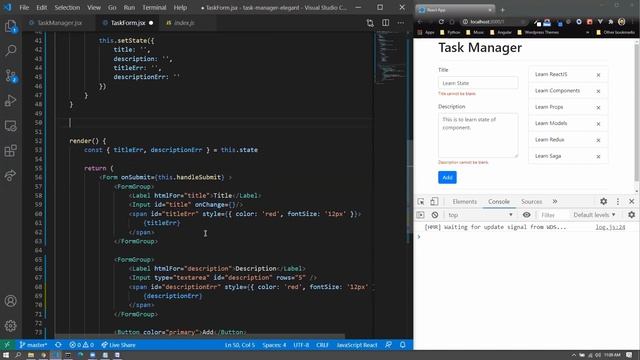This screenshot has height=360, width=640.
Task: Open the File menu
Action: coord(24,7)
